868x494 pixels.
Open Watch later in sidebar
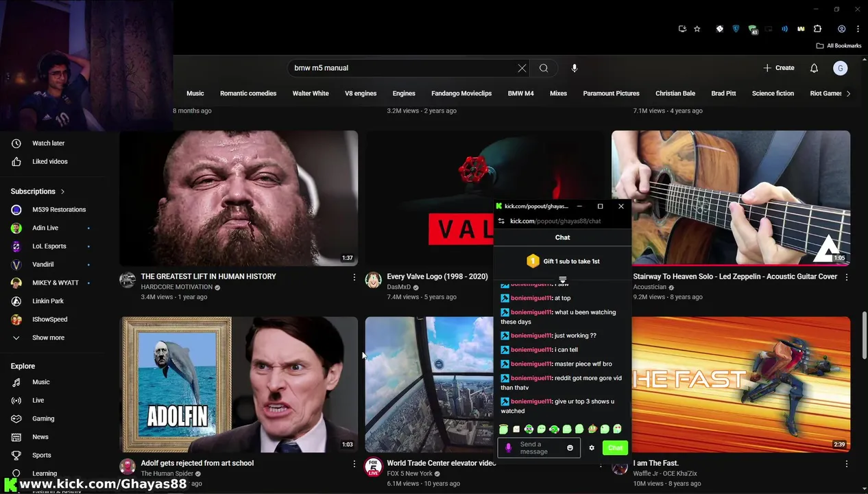pyautogui.click(x=48, y=143)
